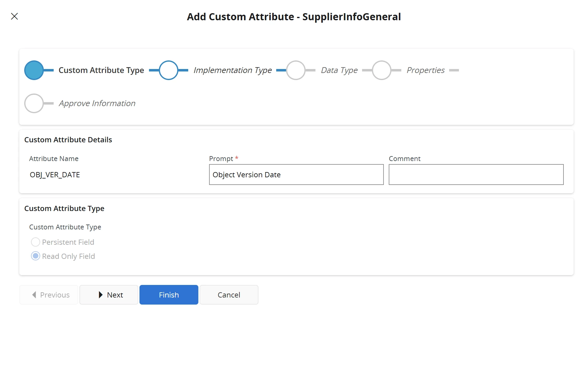
Task: Click the OBJ_VER_DATE attribute name value
Action: (55, 175)
